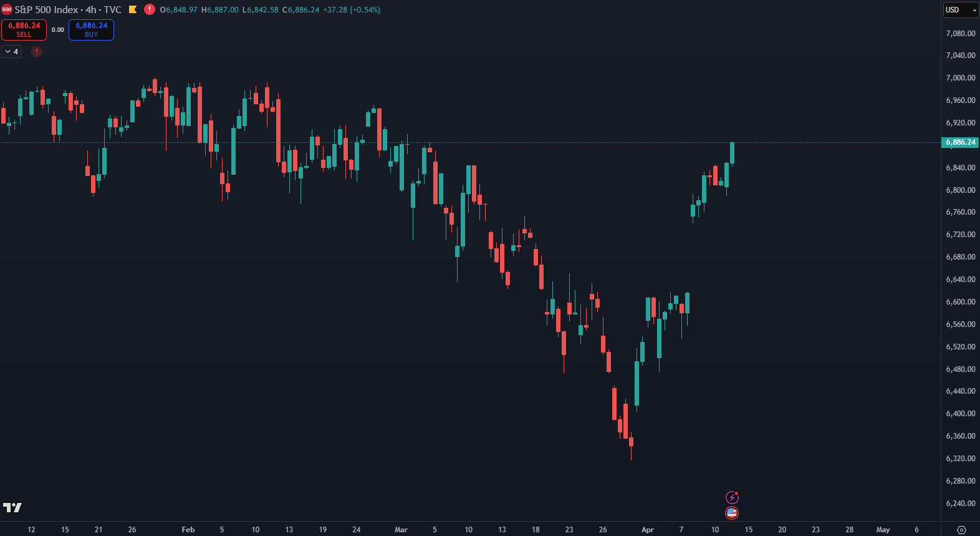
Task: Click the current price label 6,886.24 on axis
Action: [x=960, y=142]
